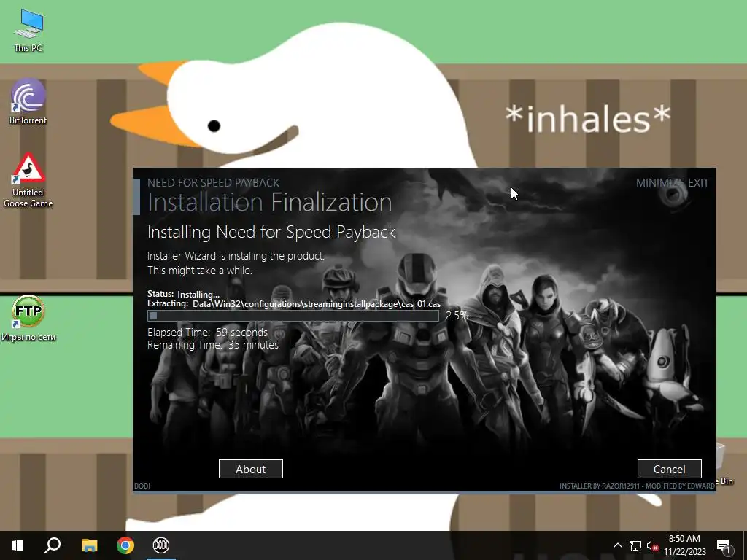This screenshot has width=747, height=560.
Task: Click the 2.5% progress percentage
Action: [x=457, y=315]
